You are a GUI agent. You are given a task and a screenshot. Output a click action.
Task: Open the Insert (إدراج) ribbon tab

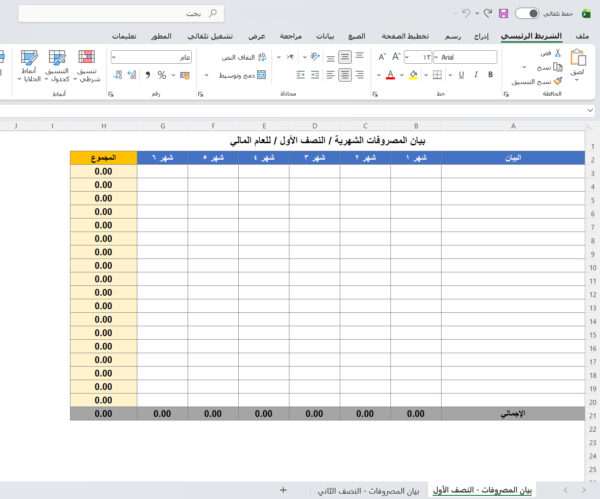[480, 36]
